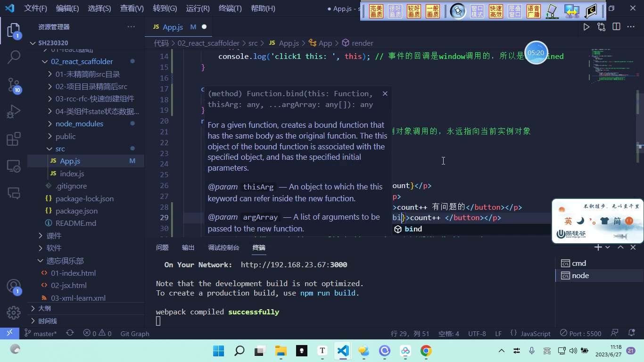Maximize the terminal panel with chevron up

pyautogui.click(x=620, y=247)
